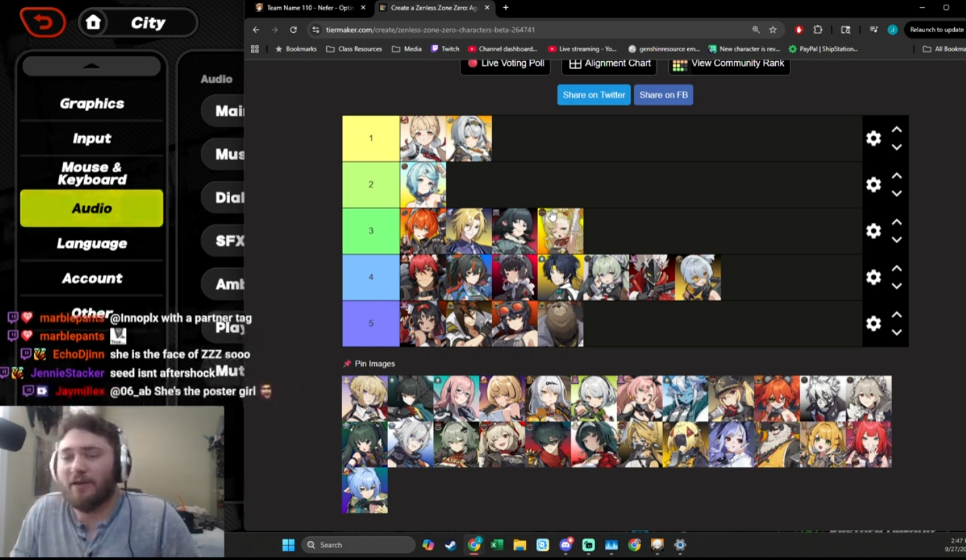Open the apps grid icon in the bookmarks bar

click(255, 49)
